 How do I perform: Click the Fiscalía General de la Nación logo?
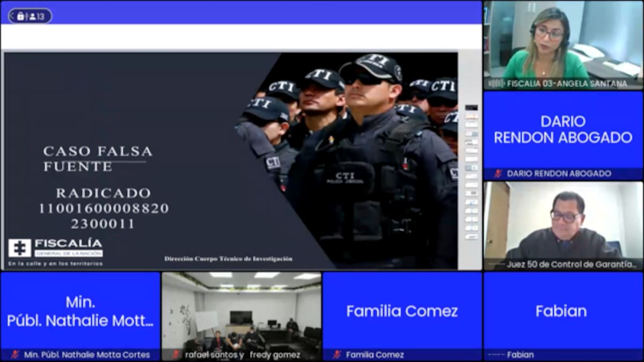55,248
